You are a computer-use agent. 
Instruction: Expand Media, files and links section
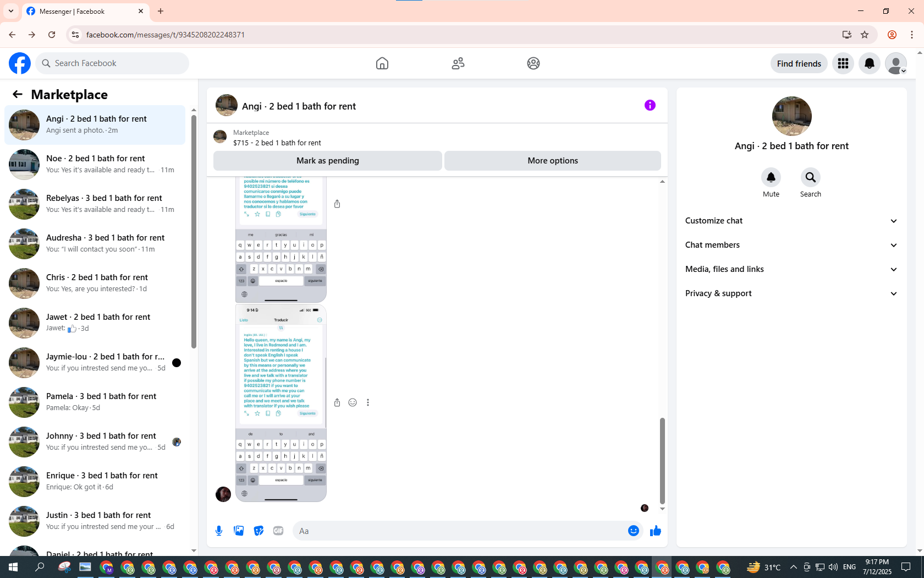click(791, 269)
